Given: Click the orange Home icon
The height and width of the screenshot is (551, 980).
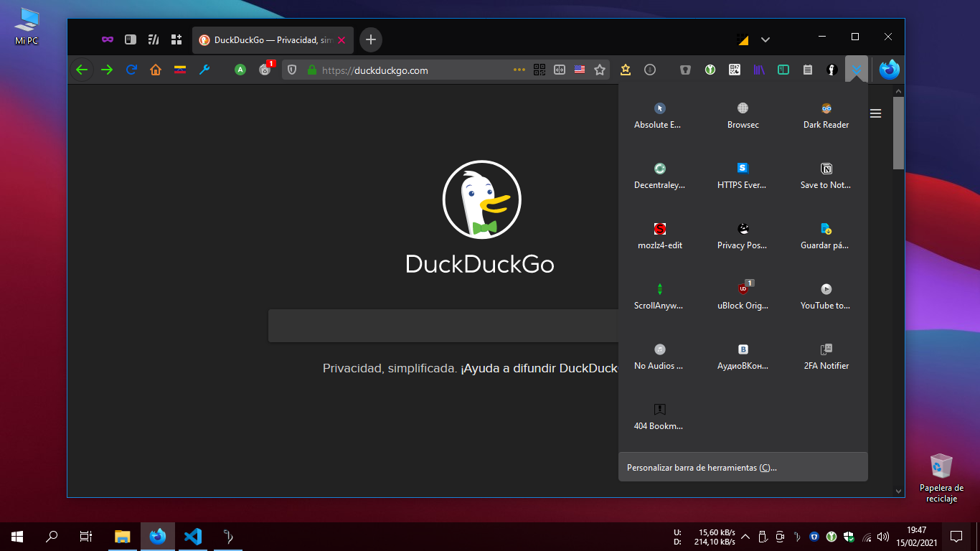Looking at the screenshot, I should click(x=156, y=70).
